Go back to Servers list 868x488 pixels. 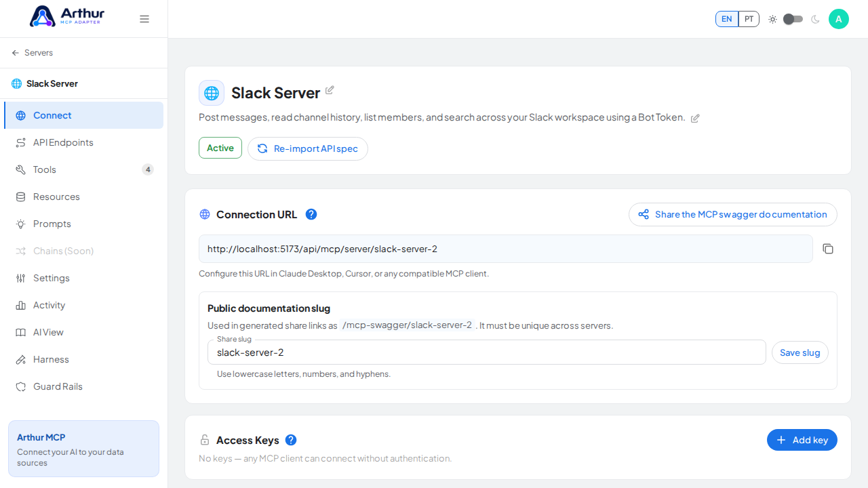[32, 53]
